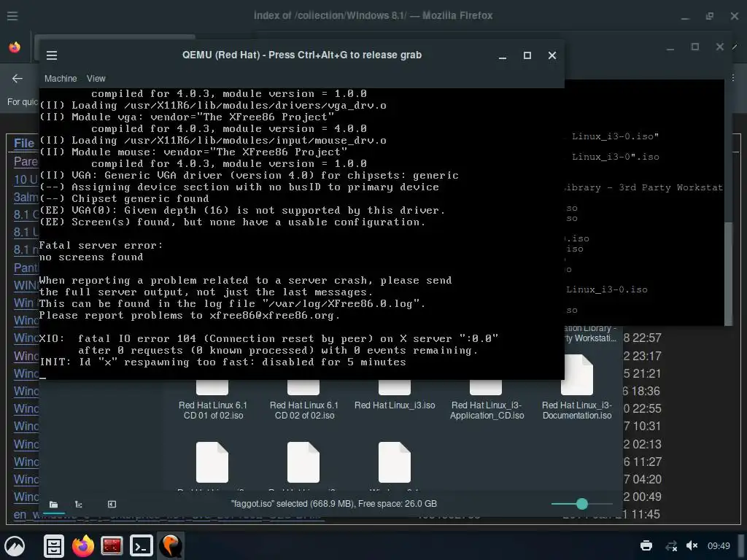
Task: Click the '22:57' time cell in Firefox
Action: pos(646,338)
